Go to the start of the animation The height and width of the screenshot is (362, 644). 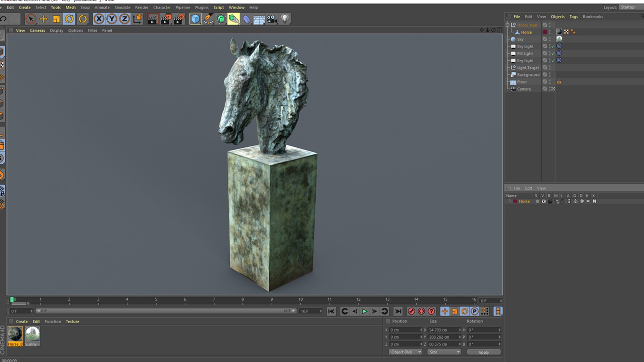[x=331, y=311]
